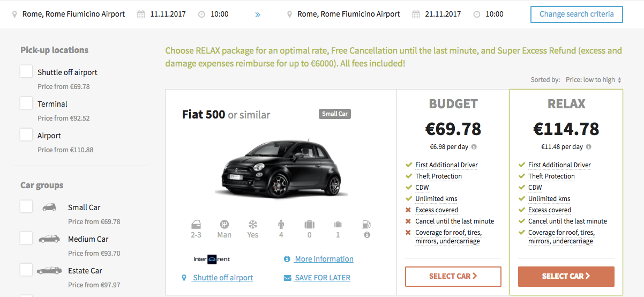The width and height of the screenshot is (644, 297).
Task: Click the air conditioning snowflake icon
Action: (x=252, y=225)
